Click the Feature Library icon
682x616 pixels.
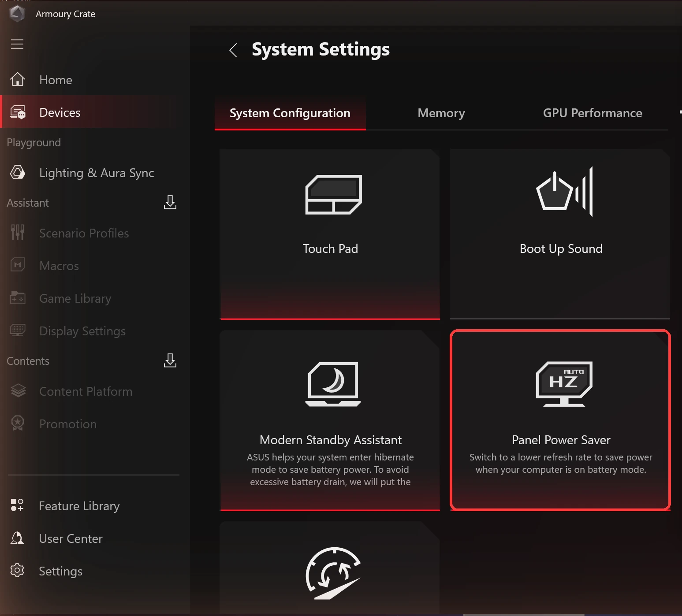17,505
